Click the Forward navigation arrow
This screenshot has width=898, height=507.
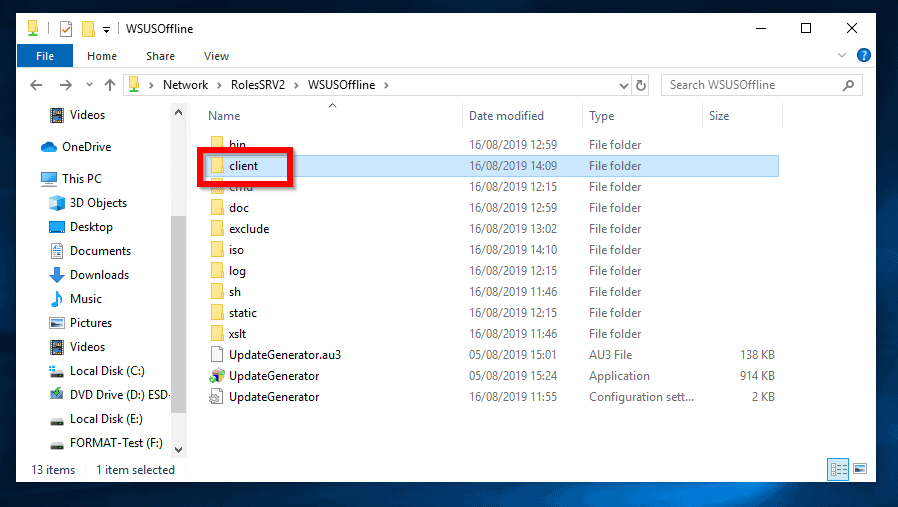pos(66,85)
